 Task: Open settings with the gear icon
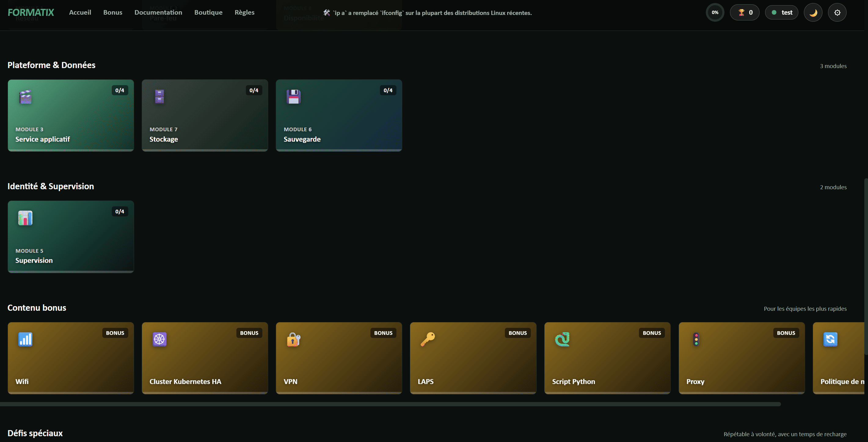pos(837,13)
